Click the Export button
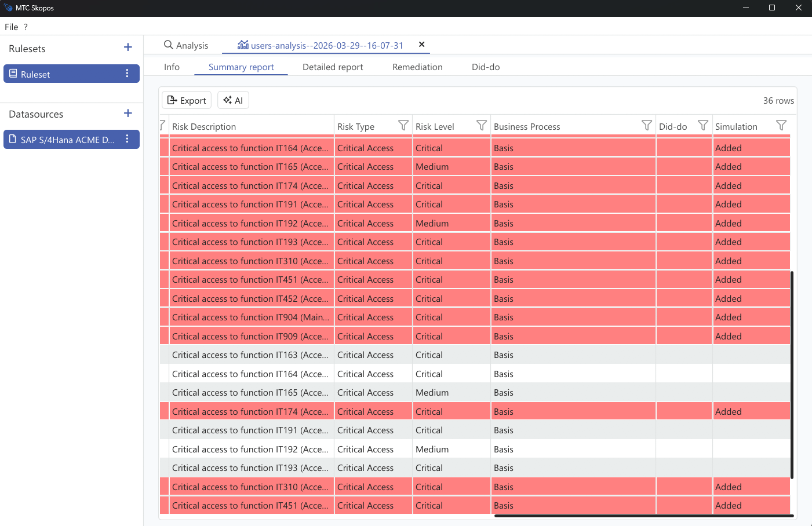 click(186, 100)
